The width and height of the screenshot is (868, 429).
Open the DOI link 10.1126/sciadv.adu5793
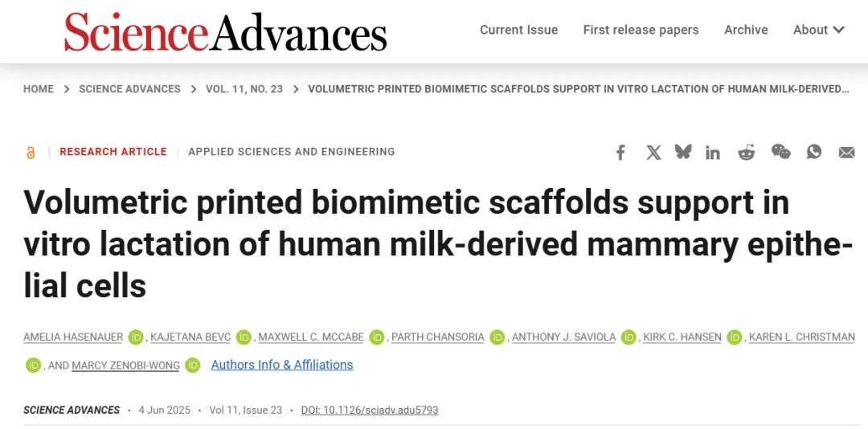370,410
